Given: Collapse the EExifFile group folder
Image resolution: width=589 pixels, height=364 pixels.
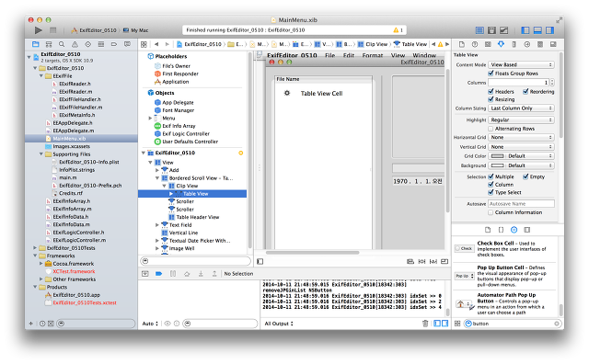Looking at the screenshot, I should click(41, 75).
